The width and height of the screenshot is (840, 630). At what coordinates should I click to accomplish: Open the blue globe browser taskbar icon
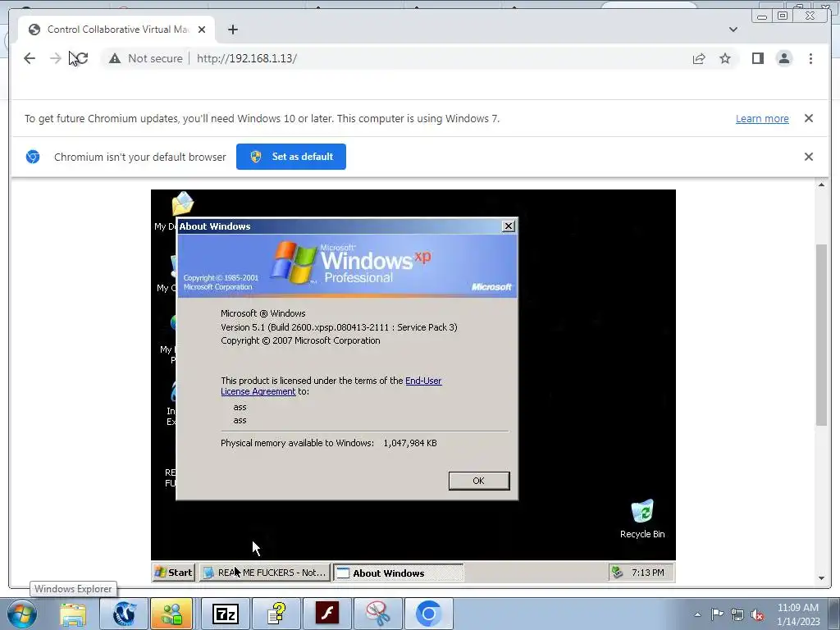coord(124,614)
